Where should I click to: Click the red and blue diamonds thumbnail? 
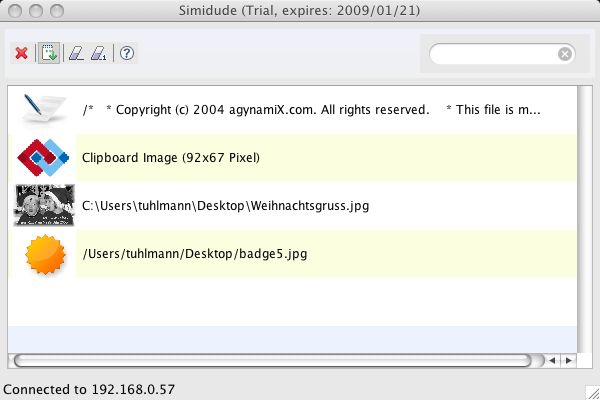(x=42, y=157)
